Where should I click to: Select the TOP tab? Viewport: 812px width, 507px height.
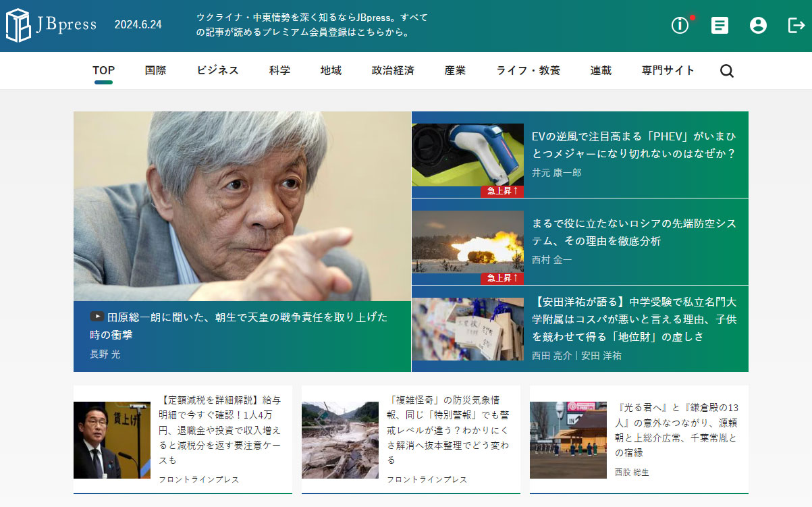[x=103, y=70]
